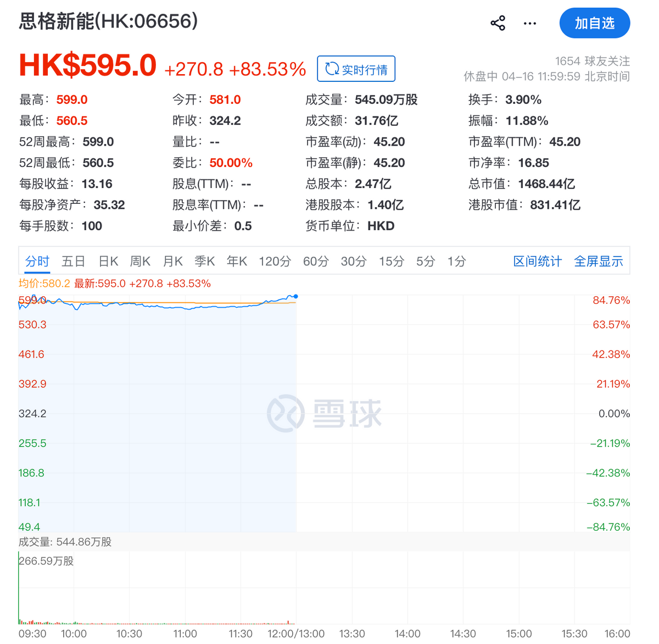Select the 15分 interval tab
Viewport: 659px width, 644px height.
coord(391,261)
